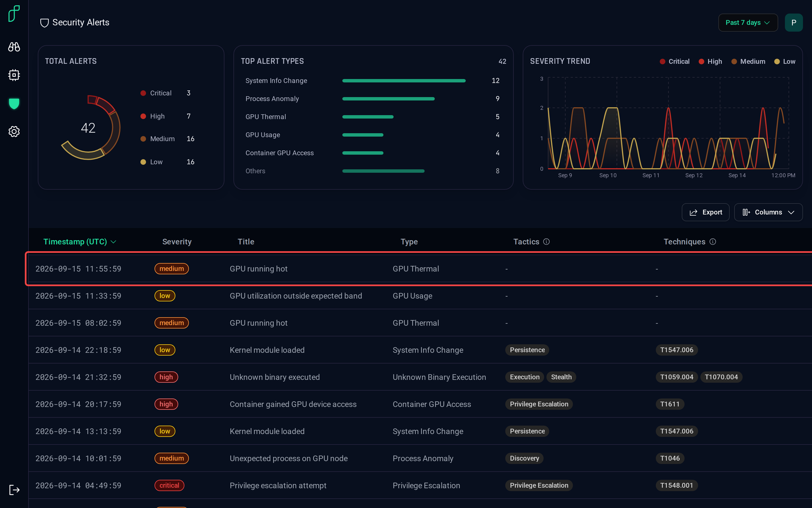The height and width of the screenshot is (508, 812).
Task: Click the shield icon beside Security Alerts
Action: [44, 23]
